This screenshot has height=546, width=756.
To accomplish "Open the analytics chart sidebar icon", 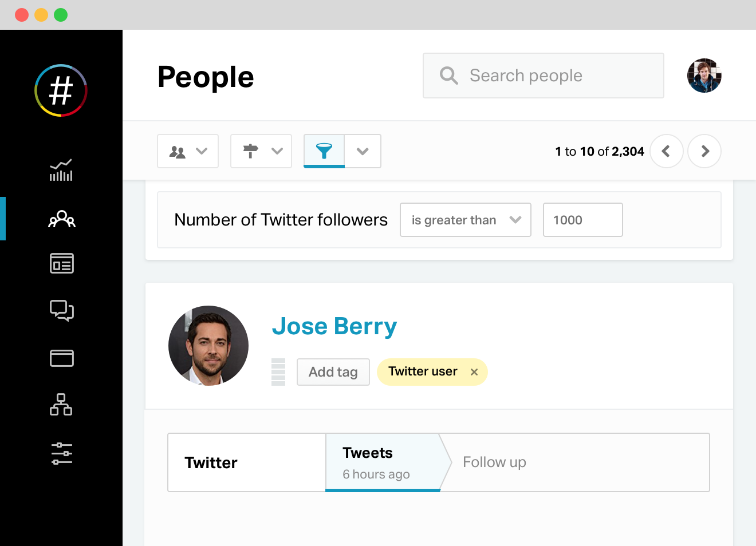I will click(x=61, y=171).
